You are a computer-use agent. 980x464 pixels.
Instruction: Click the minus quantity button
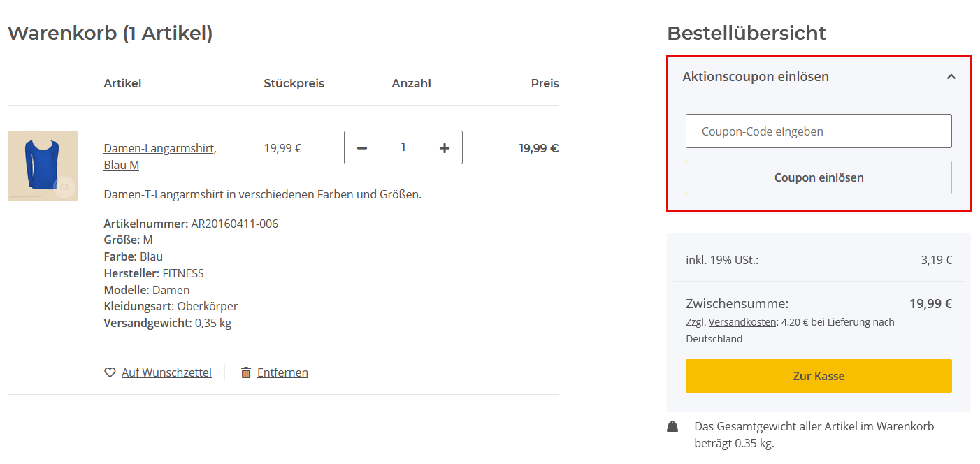point(362,148)
